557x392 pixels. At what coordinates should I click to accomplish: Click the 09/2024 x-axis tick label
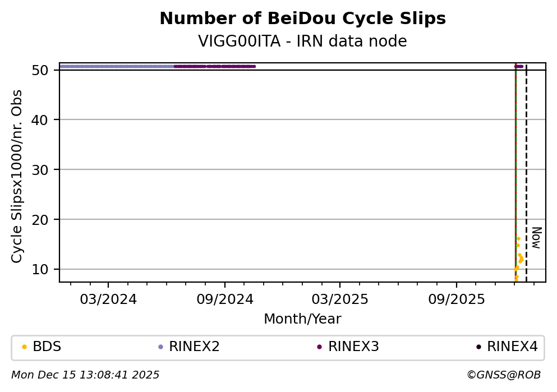224,299
